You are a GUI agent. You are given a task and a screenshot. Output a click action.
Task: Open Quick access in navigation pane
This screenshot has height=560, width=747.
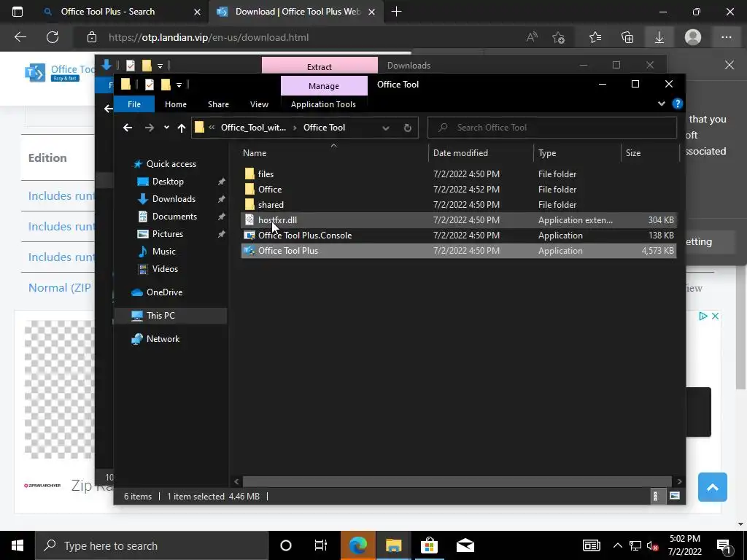pos(171,164)
